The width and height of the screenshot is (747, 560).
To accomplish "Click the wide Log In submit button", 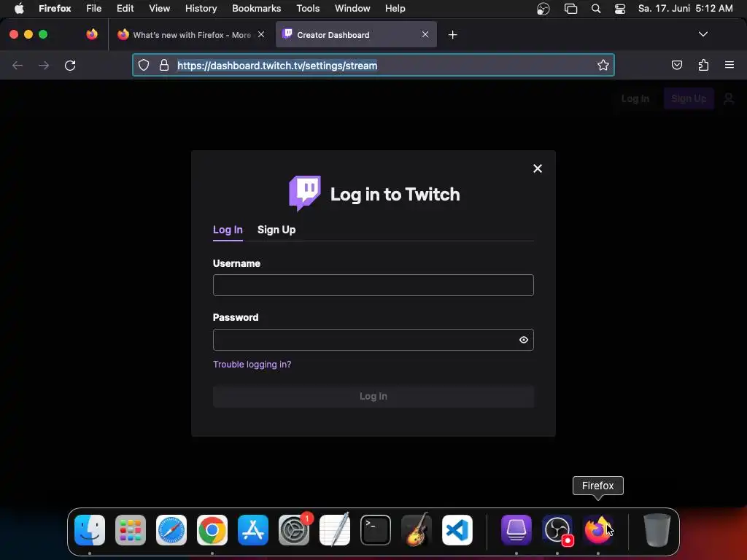I will (x=373, y=396).
